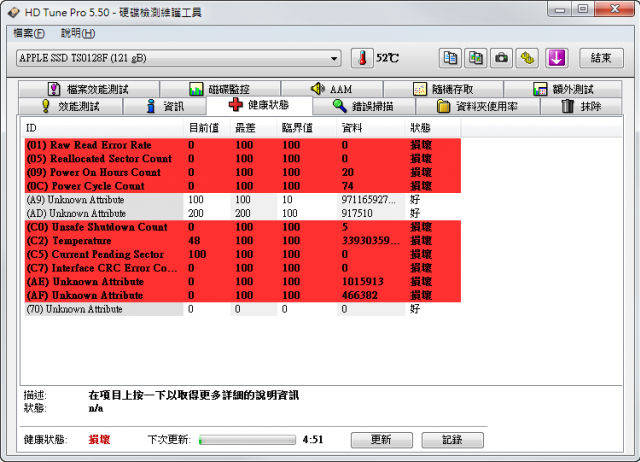Select the (C2) Temperature row
The height and width of the screenshot is (462, 640).
[x=242, y=241]
